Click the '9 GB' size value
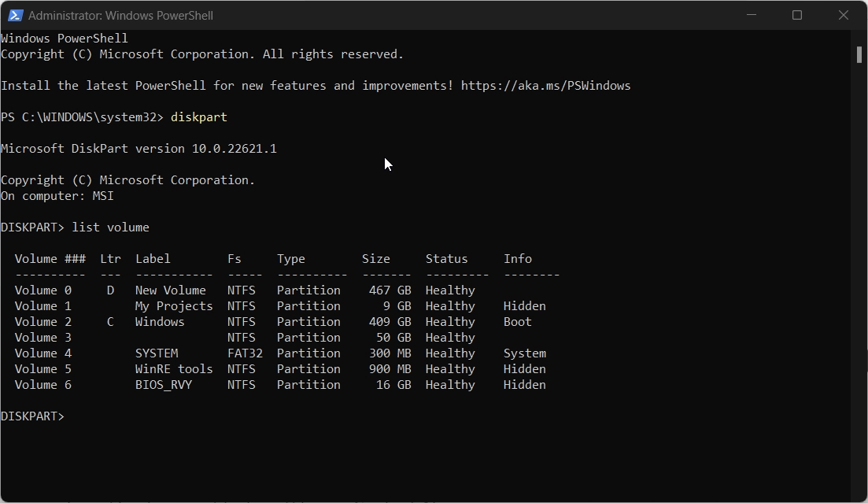 click(397, 306)
